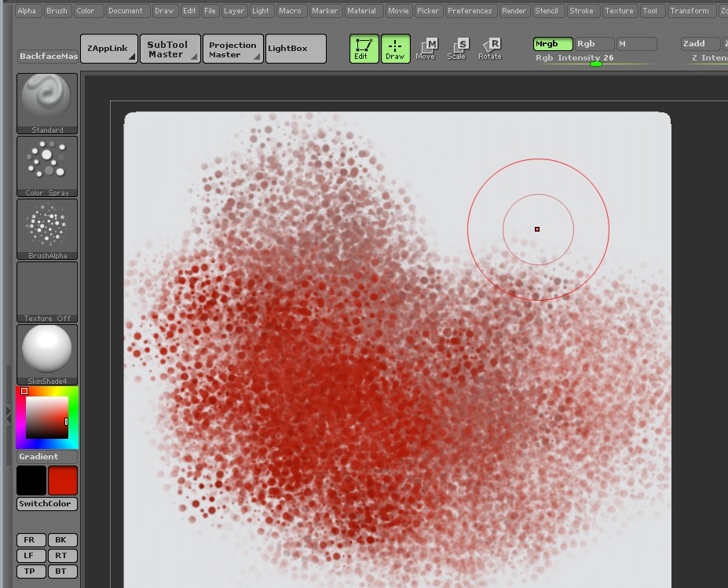Expand the SubTool Master plugin
This screenshot has height=588, width=728.
(169, 49)
